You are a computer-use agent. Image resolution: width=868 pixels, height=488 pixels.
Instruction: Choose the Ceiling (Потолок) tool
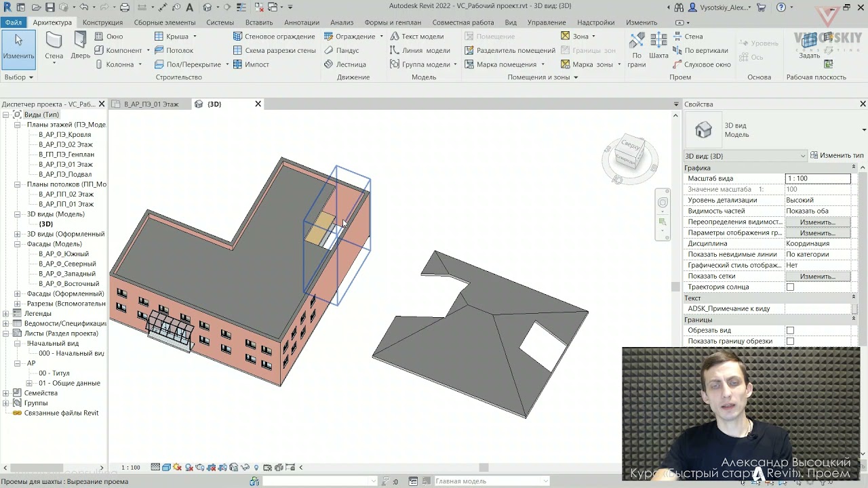(x=174, y=50)
